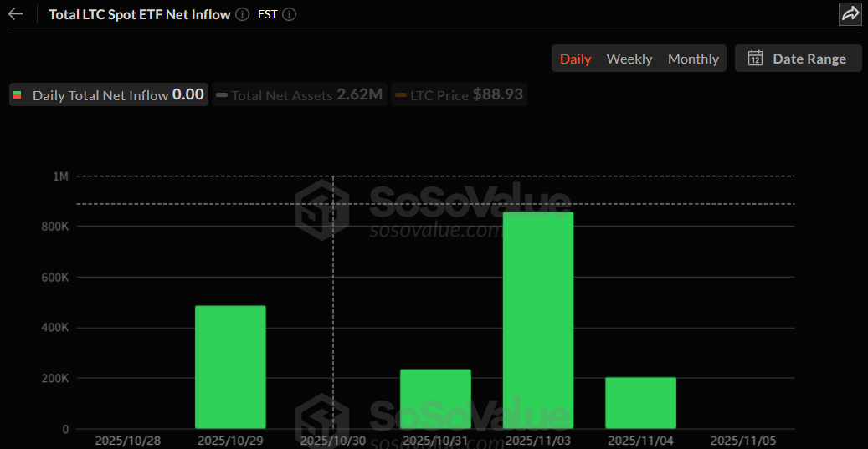Select the Daily view tab

tap(576, 59)
